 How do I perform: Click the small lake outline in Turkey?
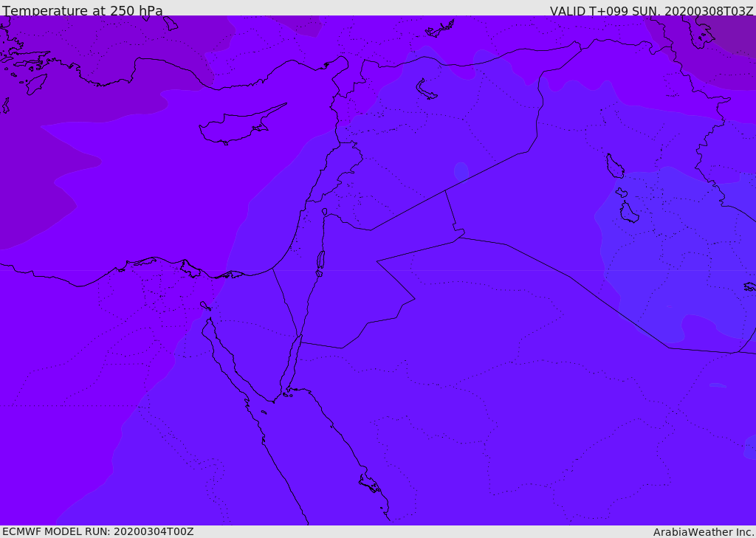tap(441, 28)
